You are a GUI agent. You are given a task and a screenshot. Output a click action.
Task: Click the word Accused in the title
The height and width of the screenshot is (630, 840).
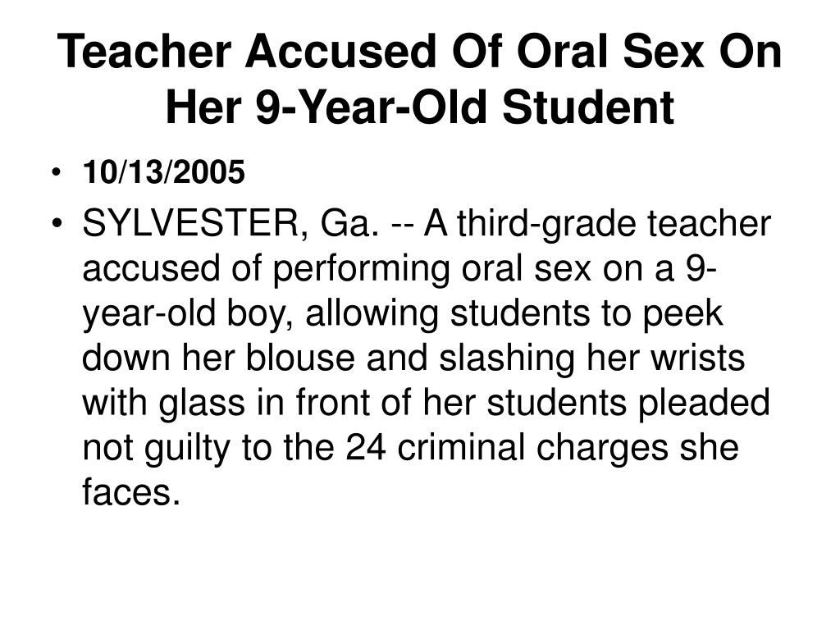pos(340,52)
